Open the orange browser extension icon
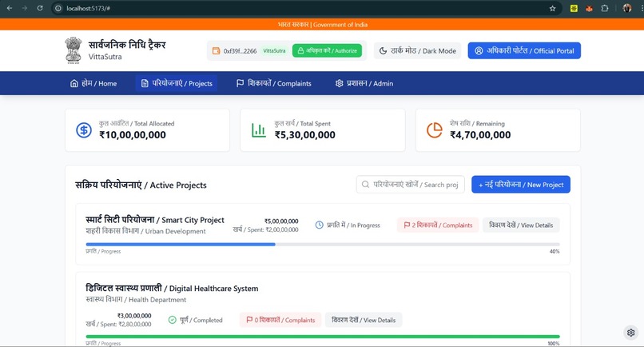Viewport: 644px width, 347px height. (589, 8)
